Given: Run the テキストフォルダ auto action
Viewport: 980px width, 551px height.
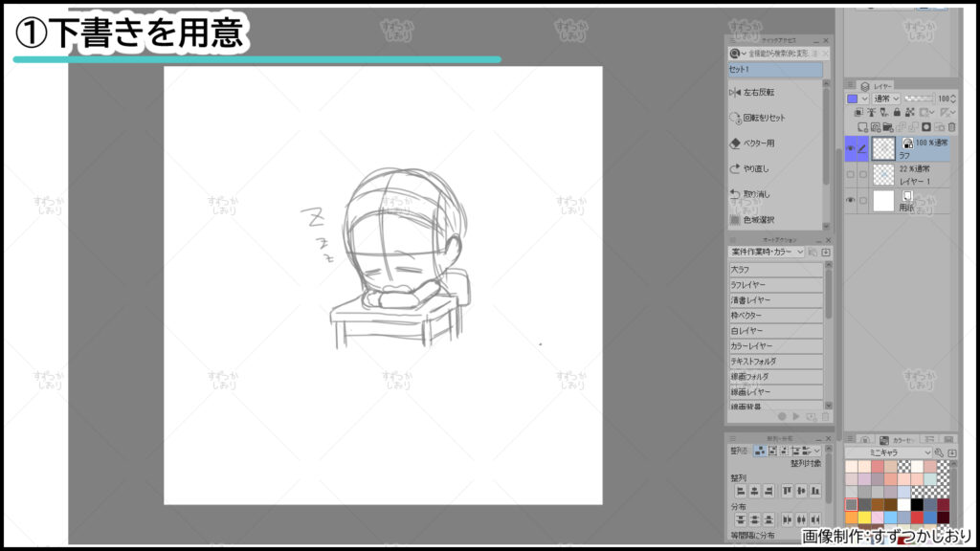Looking at the screenshot, I should click(x=775, y=361).
